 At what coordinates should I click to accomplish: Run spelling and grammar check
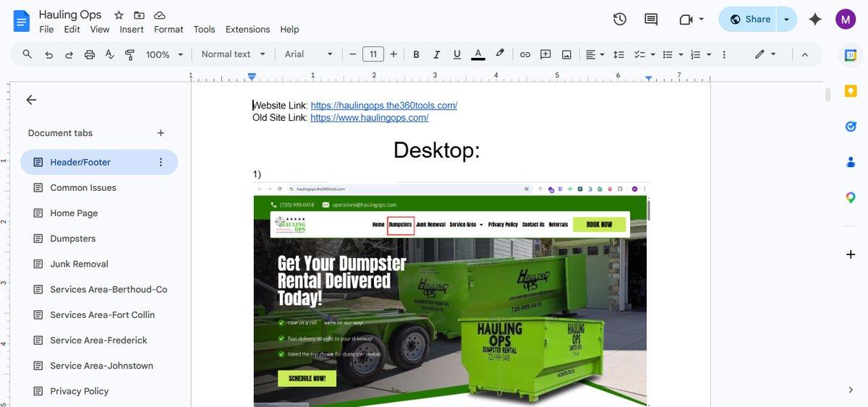(x=110, y=54)
